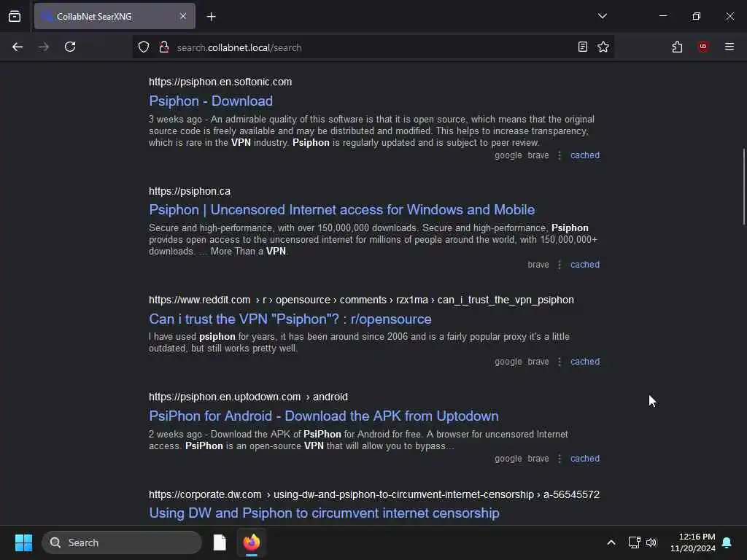Viewport: 747px width, 560px height.
Task: Click the https://psiphon.en.softonic.com URL
Action: pos(220,82)
